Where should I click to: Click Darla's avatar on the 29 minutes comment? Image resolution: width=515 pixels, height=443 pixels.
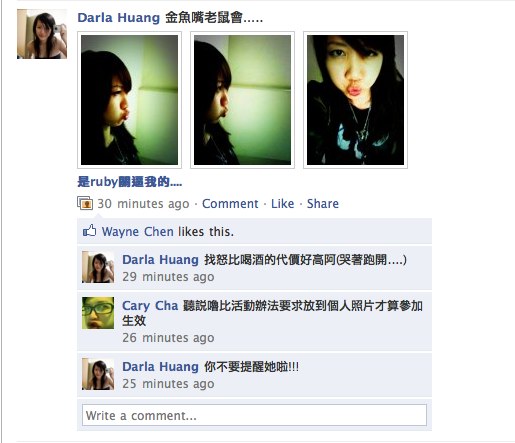tap(98, 267)
